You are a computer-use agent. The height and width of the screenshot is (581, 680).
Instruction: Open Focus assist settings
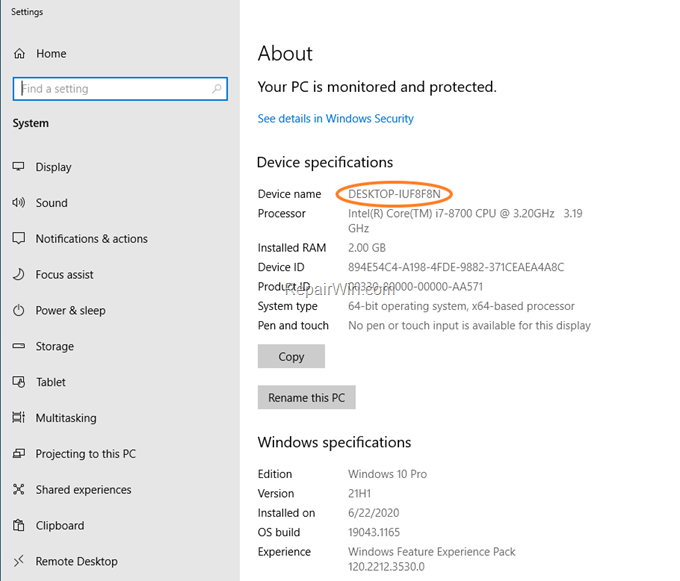pos(64,274)
